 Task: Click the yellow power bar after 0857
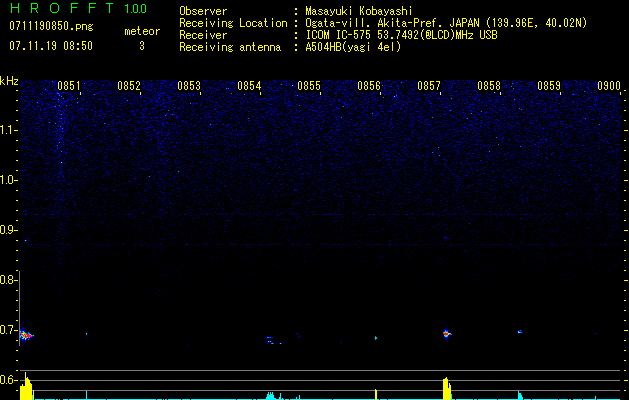[447, 388]
